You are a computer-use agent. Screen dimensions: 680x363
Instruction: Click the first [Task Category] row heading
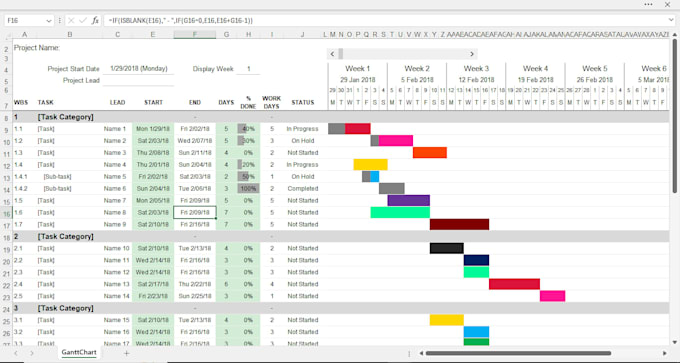65,117
